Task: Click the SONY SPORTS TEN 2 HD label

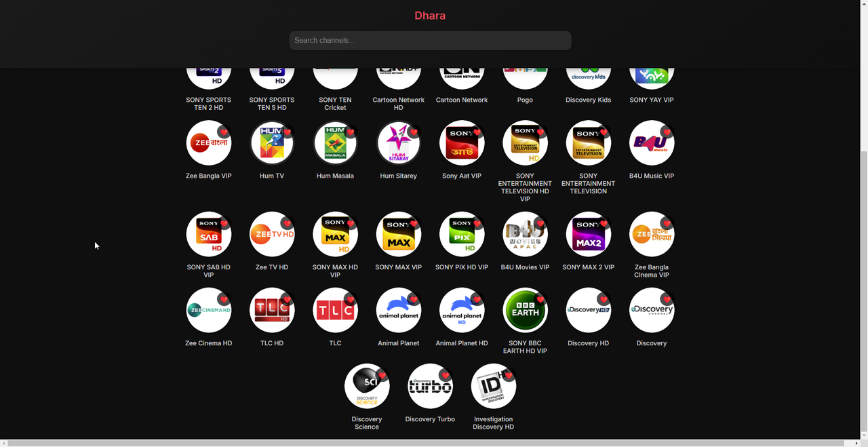Action: click(209, 104)
